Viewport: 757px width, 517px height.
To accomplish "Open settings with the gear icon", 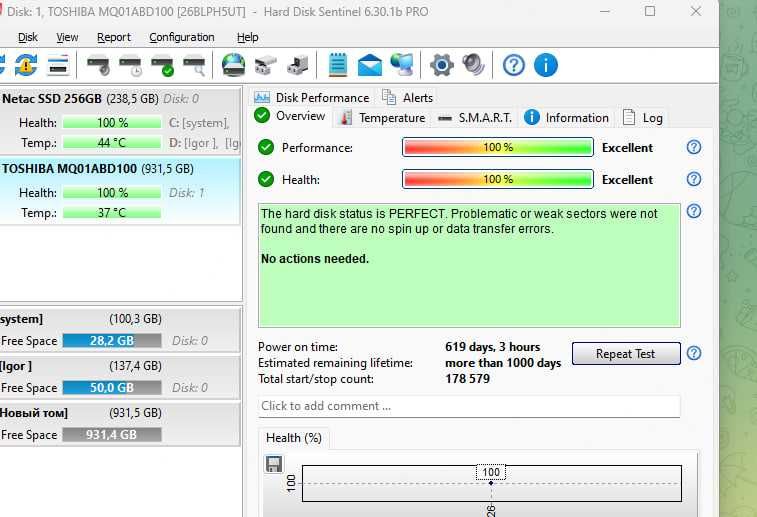I will (442, 65).
